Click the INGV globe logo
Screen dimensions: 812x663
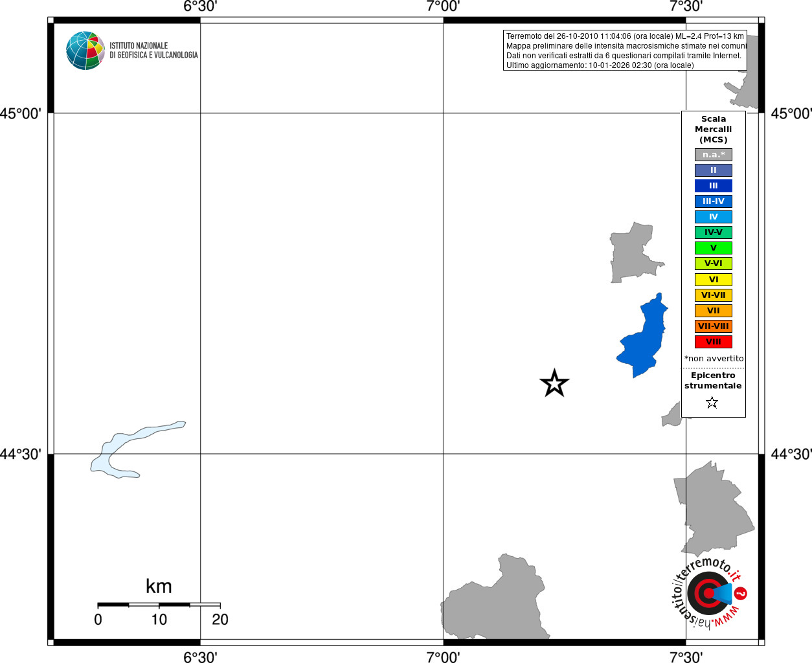click(x=85, y=51)
